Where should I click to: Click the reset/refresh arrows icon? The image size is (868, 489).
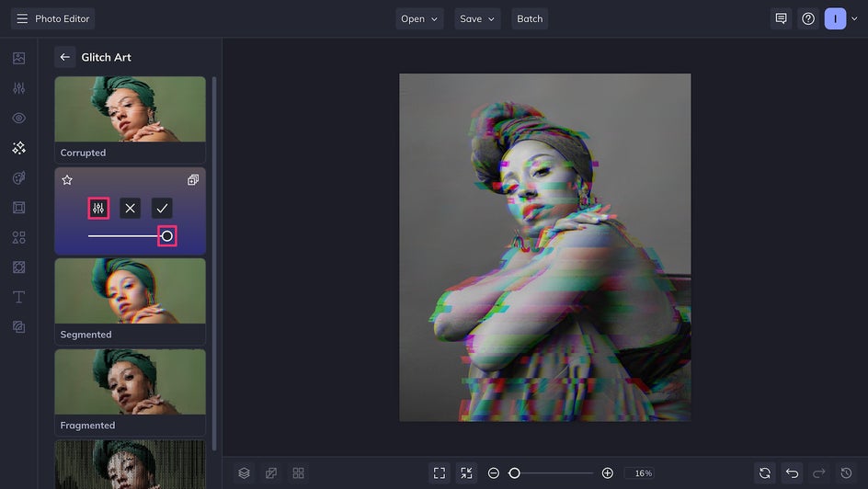pyautogui.click(x=764, y=473)
